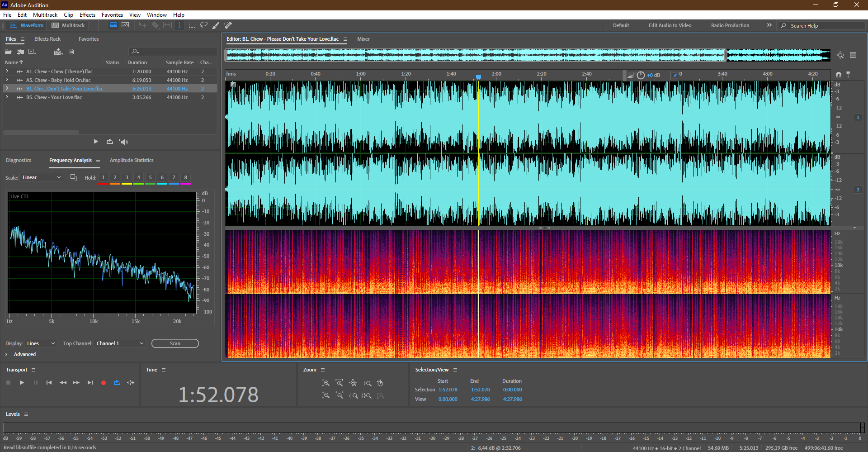This screenshot has width=868, height=452.
Task: Click the red Record button
Action: coord(104,383)
